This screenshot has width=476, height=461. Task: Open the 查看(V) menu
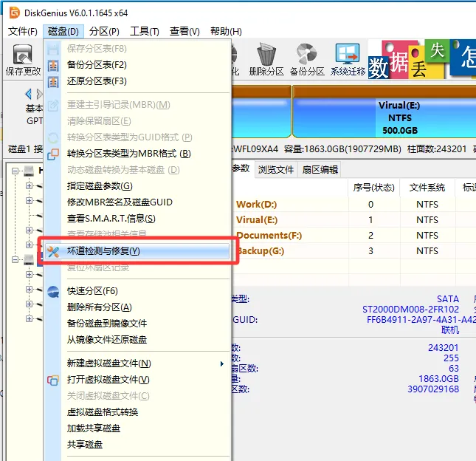(184, 31)
